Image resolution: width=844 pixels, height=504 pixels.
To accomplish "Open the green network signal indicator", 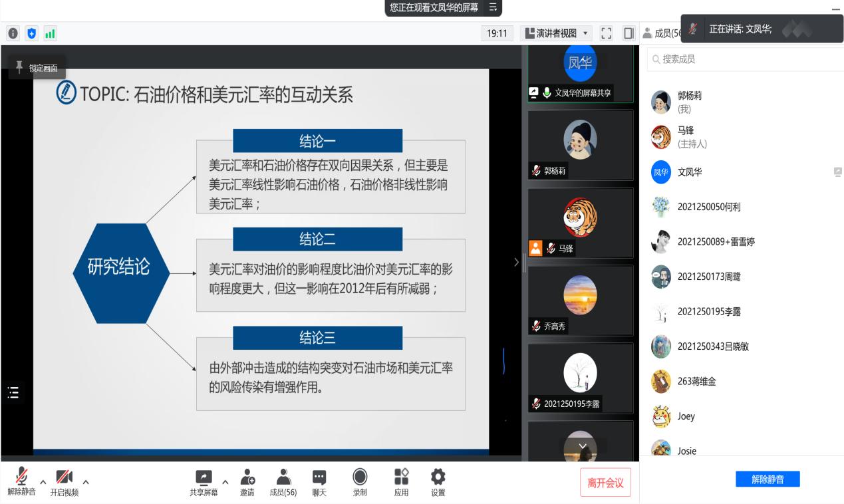I will (x=50, y=33).
